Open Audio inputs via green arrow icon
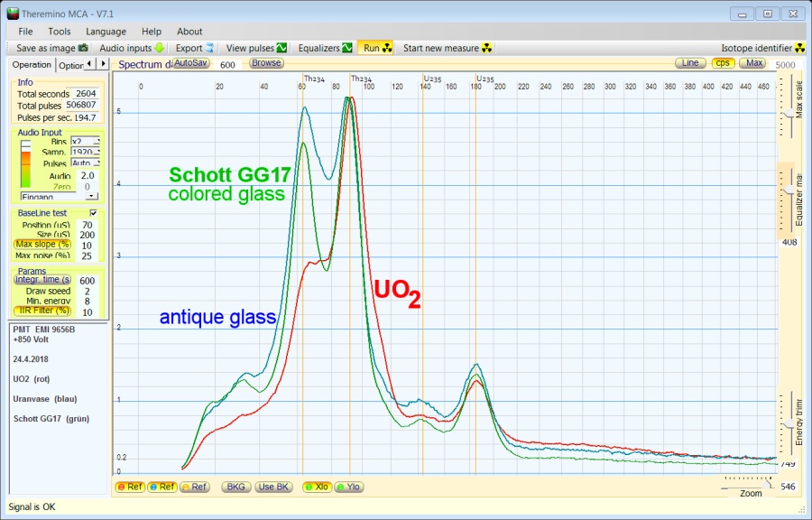This screenshot has height=520, width=812. click(160, 48)
